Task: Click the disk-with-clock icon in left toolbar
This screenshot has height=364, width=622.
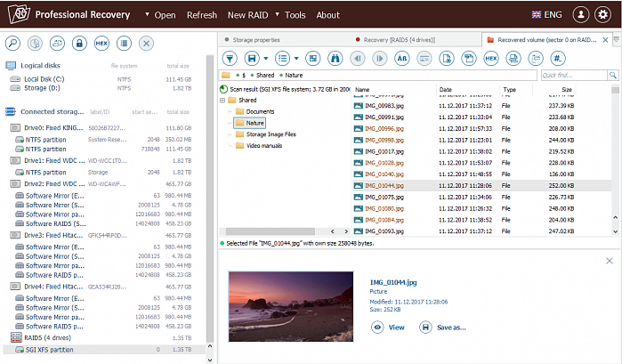Action: click(x=35, y=44)
